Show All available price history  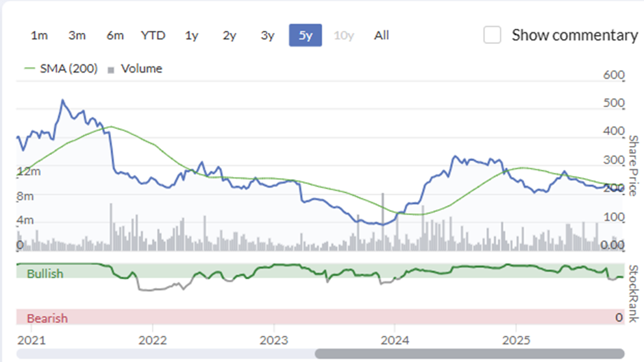tap(382, 35)
